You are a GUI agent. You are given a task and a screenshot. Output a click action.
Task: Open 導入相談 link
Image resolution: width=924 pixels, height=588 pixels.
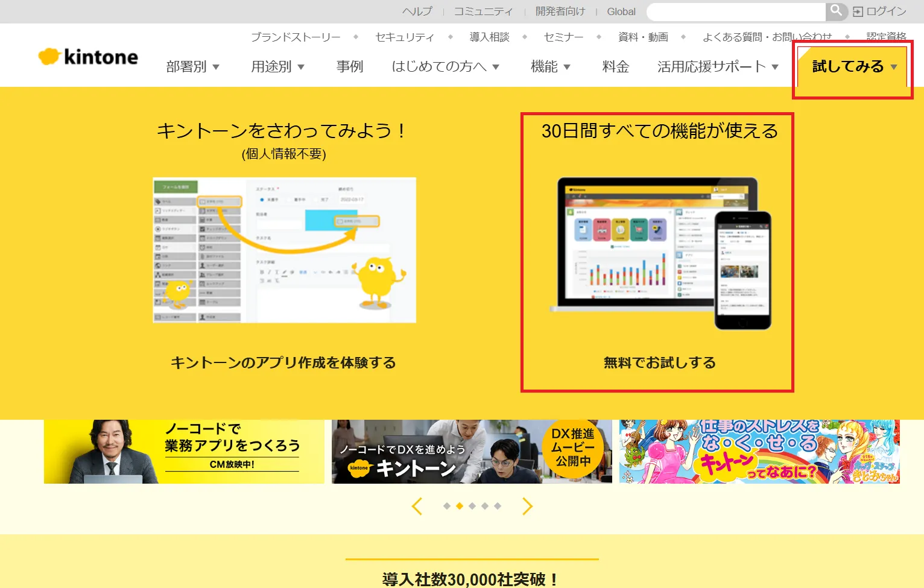(489, 37)
